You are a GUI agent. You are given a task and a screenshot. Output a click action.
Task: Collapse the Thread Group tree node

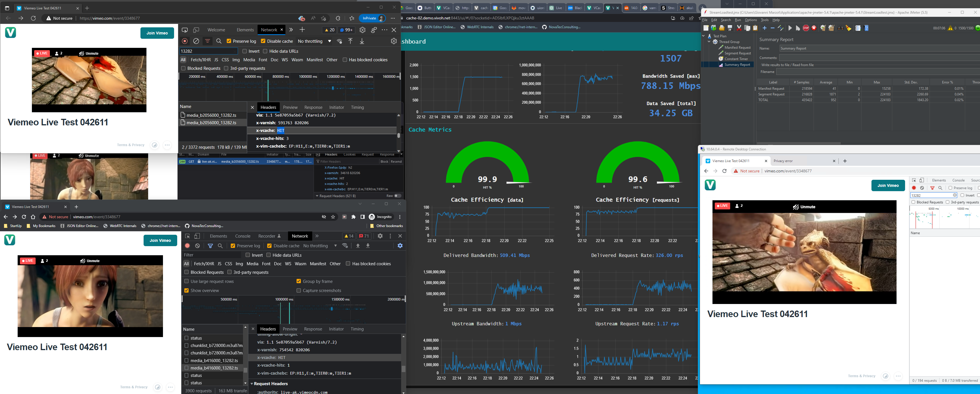709,42
